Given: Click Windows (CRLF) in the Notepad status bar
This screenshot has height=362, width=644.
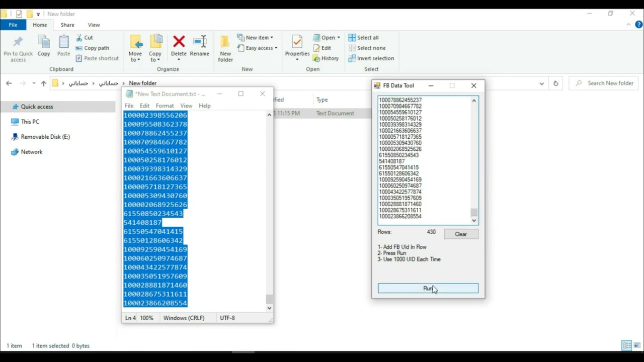Looking at the screenshot, I should (x=184, y=318).
